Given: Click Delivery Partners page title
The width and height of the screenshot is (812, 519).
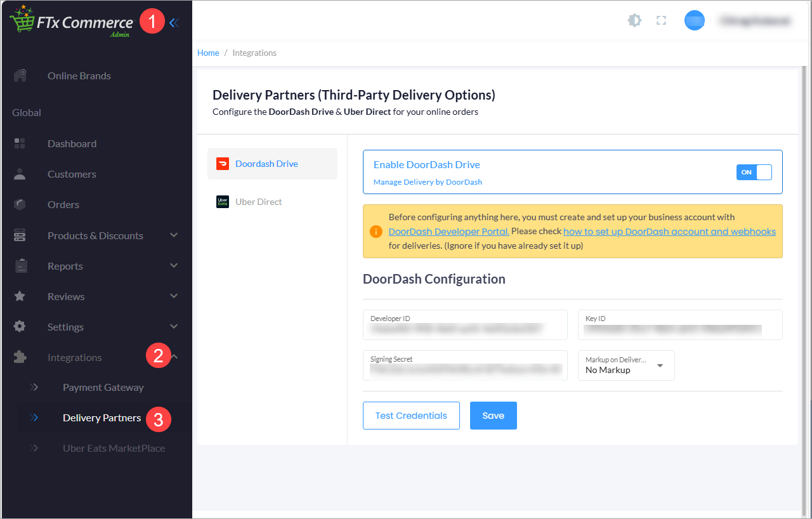Looking at the screenshot, I should (x=354, y=95).
